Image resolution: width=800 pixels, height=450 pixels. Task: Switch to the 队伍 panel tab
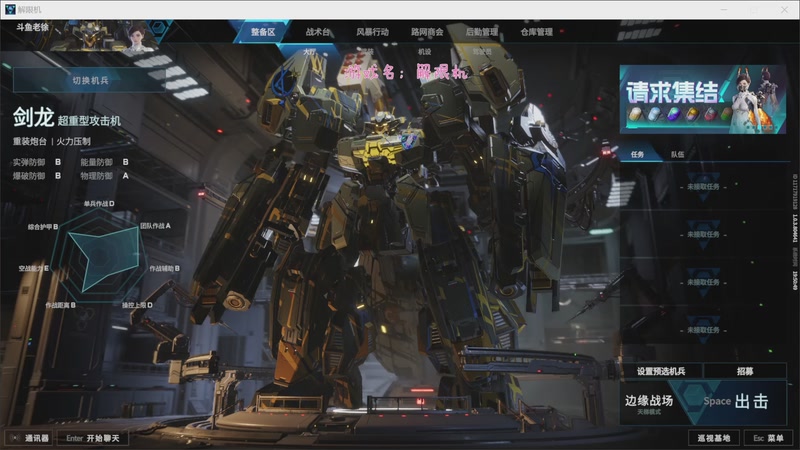point(678,154)
